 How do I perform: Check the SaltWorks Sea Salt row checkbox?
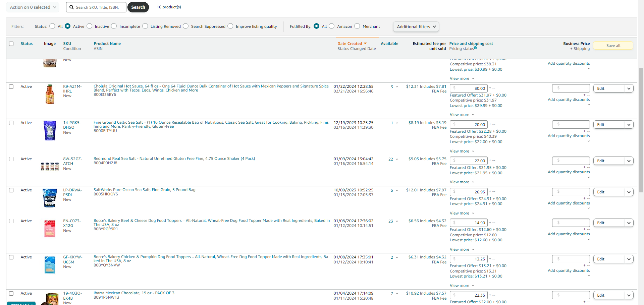click(x=11, y=190)
